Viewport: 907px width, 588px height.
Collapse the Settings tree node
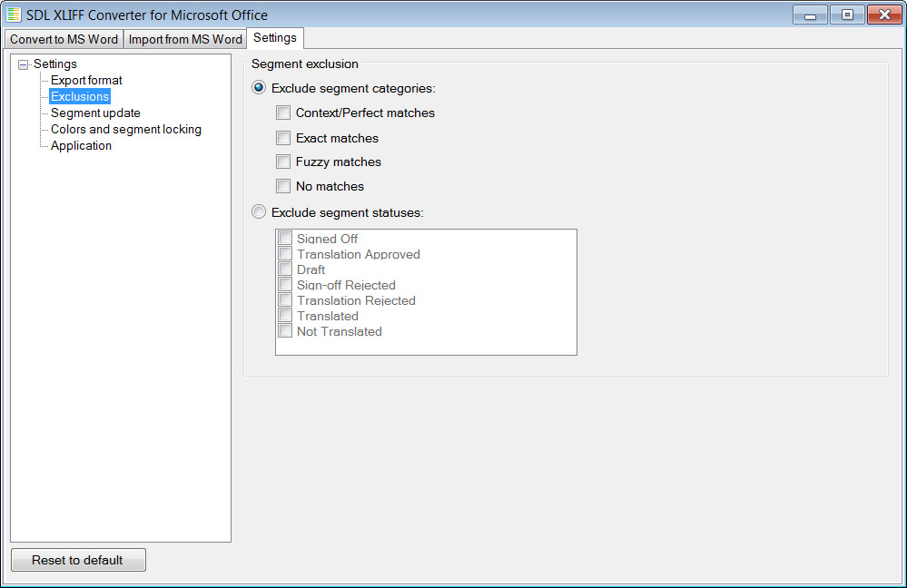click(x=23, y=64)
